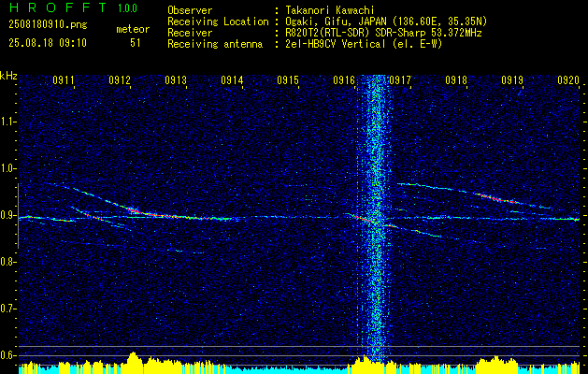The height and width of the screenshot is (374, 588).
Task: Click the red meteor echo streak near 0912
Action: [137, 211]
